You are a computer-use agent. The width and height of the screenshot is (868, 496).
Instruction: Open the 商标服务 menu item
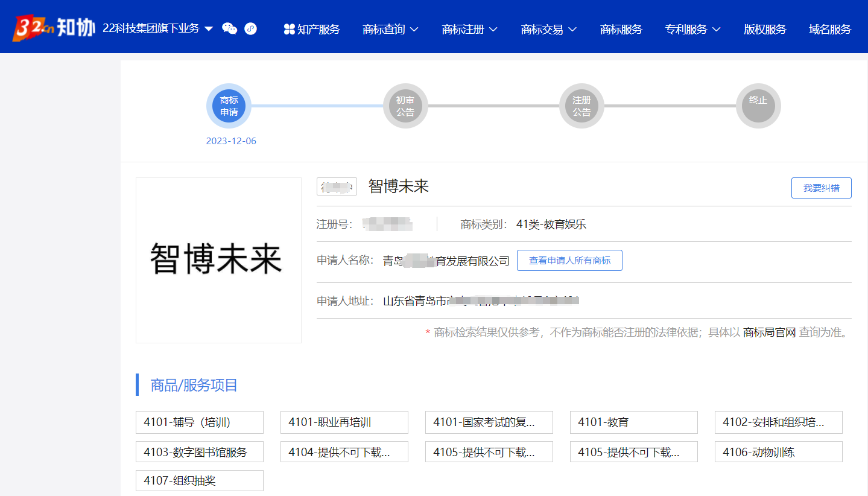(x=621, y=29)
